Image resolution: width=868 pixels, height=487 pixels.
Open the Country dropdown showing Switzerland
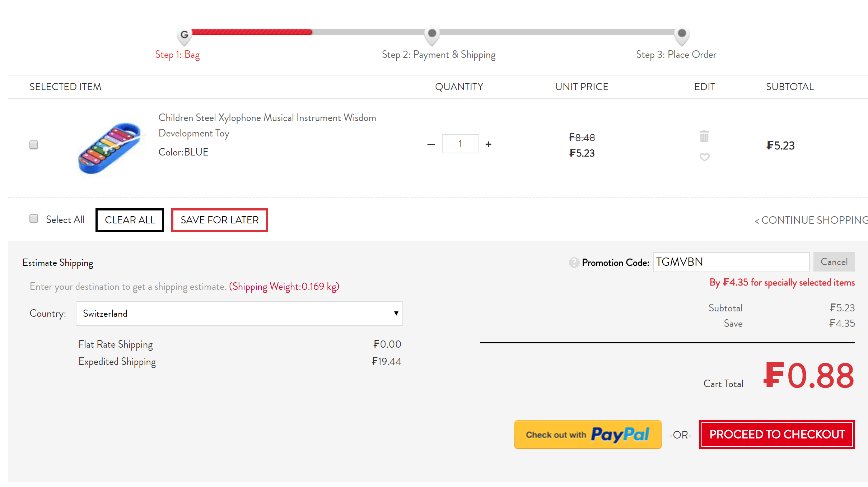(x=239, y=314)
